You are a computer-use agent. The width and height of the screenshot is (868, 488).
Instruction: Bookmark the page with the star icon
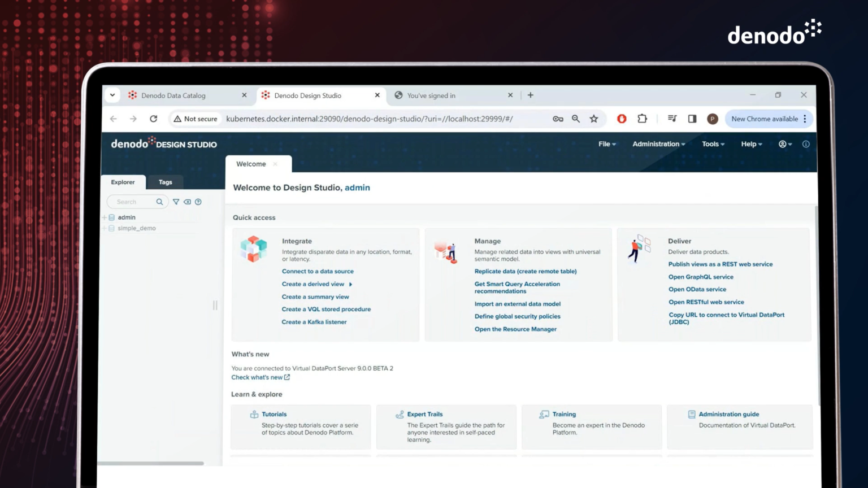coord(594,119)
